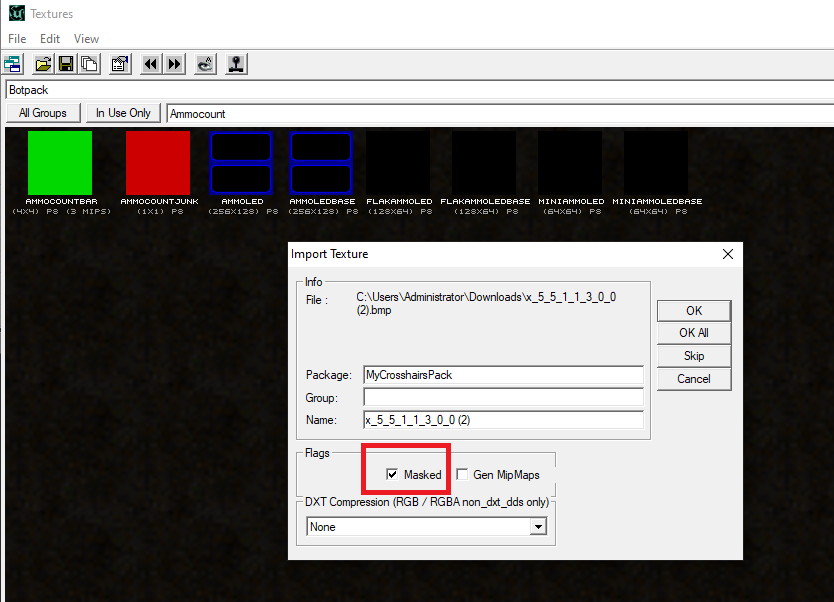Click the open texture package folder icon
Viewport: 834px width, 602px height.
point(43,64)
